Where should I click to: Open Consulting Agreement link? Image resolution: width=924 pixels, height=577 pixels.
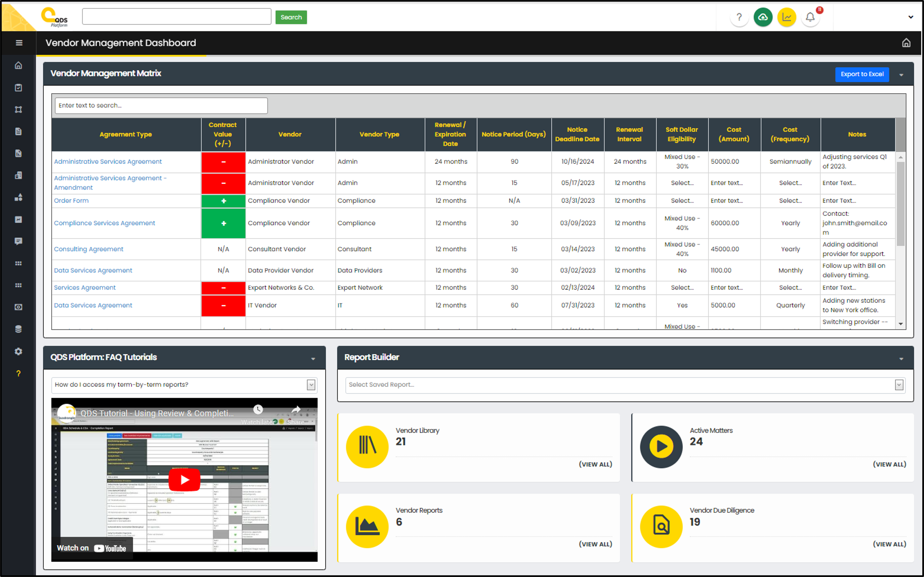pos(89,249)
